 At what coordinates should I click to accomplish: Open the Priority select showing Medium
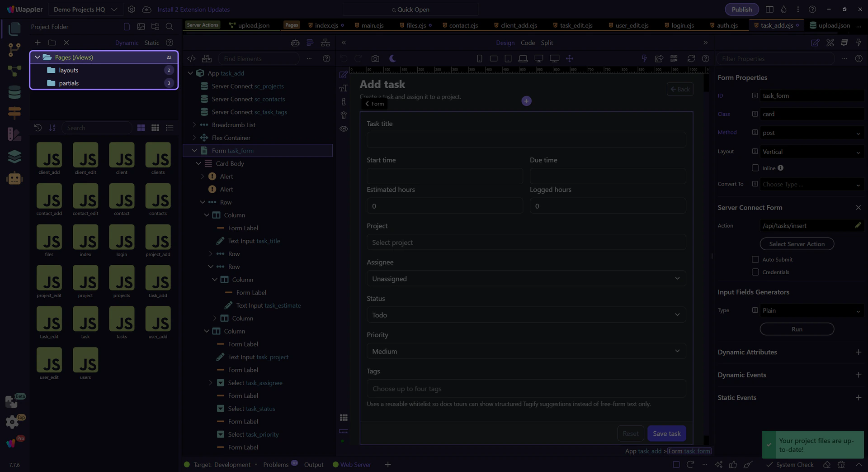point(526,352)
